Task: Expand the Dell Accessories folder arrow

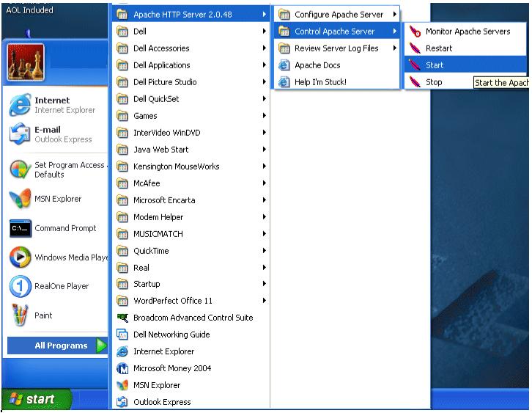Action: [264, 48]
